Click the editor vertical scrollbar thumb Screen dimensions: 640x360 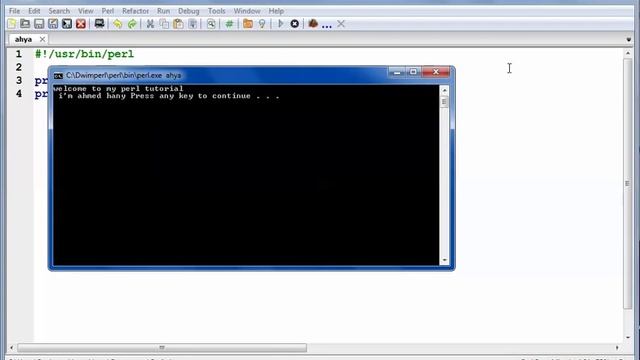pos(628,184)
